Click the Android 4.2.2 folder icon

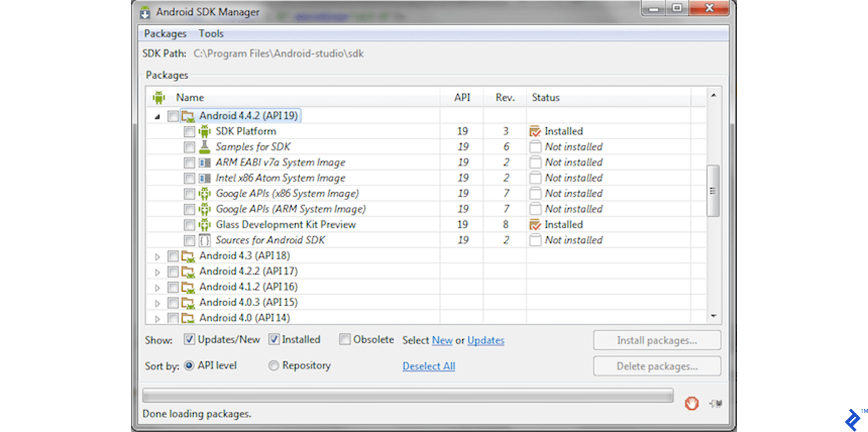coord(188,272)
